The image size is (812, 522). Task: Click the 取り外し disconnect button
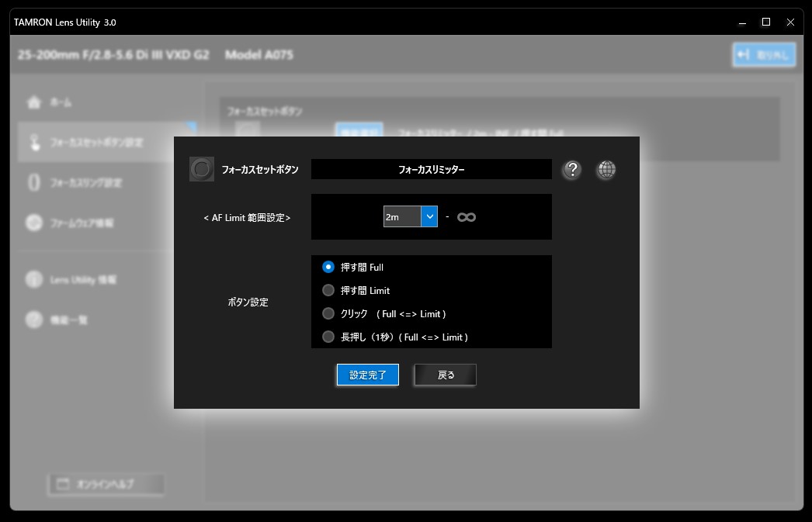coord(764,54)
